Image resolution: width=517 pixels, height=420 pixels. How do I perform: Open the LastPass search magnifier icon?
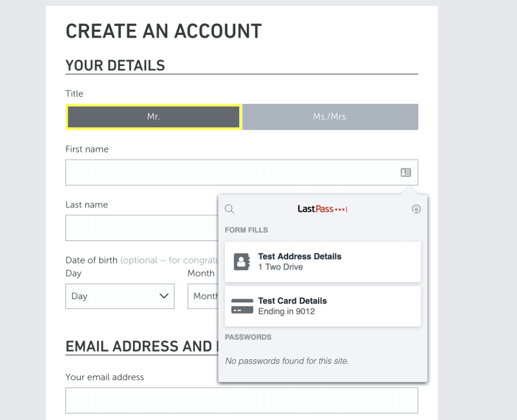pos(229,209)
